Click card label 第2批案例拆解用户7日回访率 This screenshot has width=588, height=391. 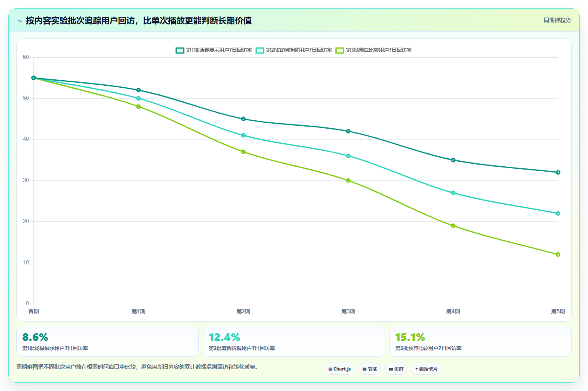pos(242,348)
